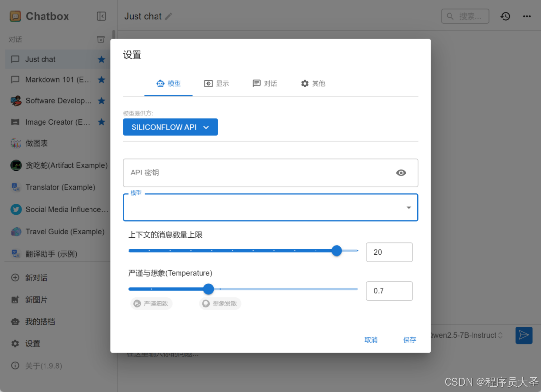This screenshot has height=392, width=541.
Task: Open 贪吃蛇(Artifact Example) conversation
Action: coord(58,165)
